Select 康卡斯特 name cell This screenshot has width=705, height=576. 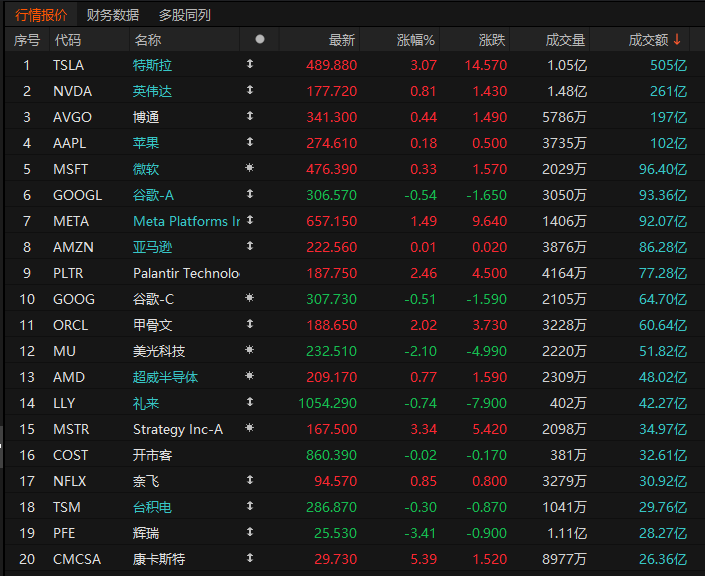pos(159,559)
